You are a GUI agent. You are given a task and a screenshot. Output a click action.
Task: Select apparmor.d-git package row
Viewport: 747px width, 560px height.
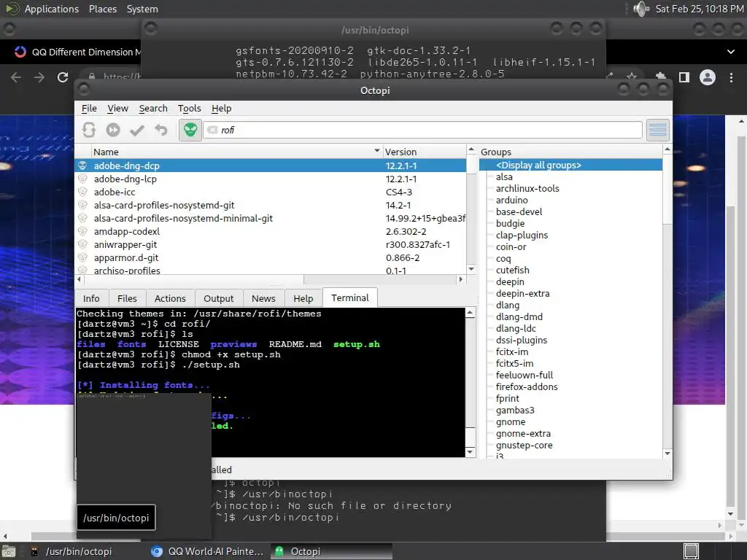(270, 257)
